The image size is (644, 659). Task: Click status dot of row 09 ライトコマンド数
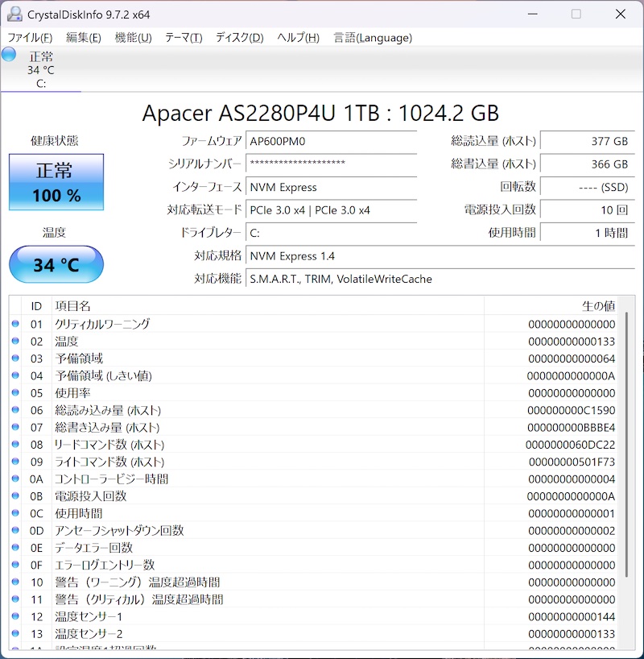click(x=15, y=462)
